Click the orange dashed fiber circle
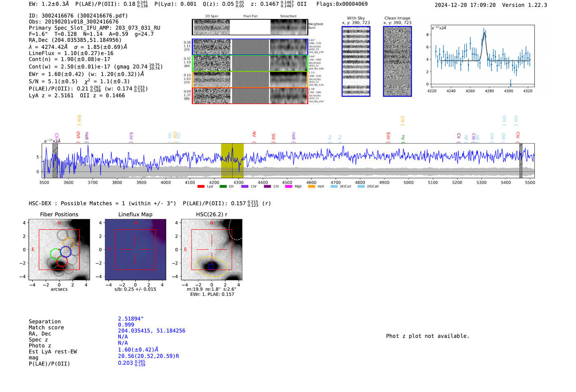Viewport: 576px width, 392px height. click(x=69, y=243)
